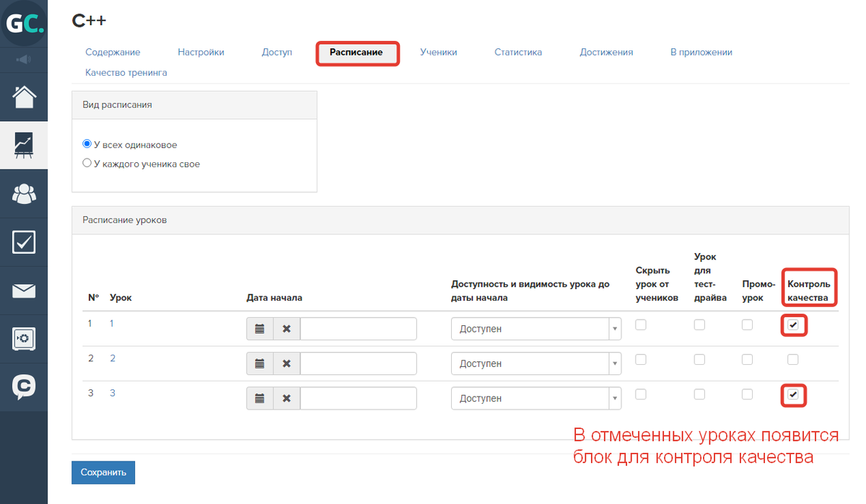
Task: Switch to the Расписание tab
Action: click(357, 52)
